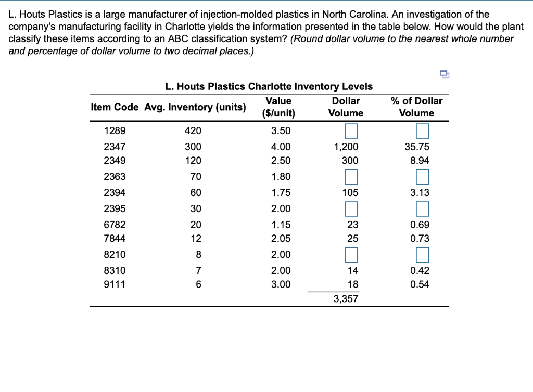Click percentage value 0.69
The width and height of the screenshot is (533, 392).
tap(420, 225)
